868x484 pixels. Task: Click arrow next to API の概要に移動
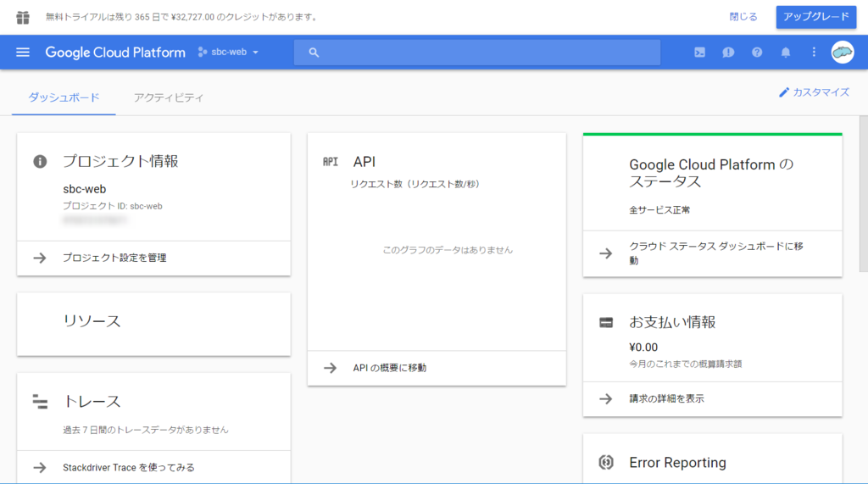(331, 368)
